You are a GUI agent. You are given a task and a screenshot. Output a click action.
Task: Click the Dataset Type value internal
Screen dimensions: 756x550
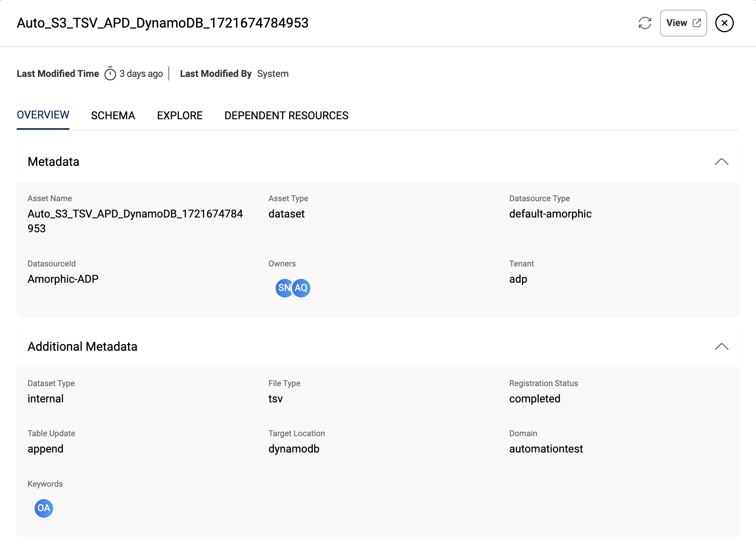(x=45, y=399)
